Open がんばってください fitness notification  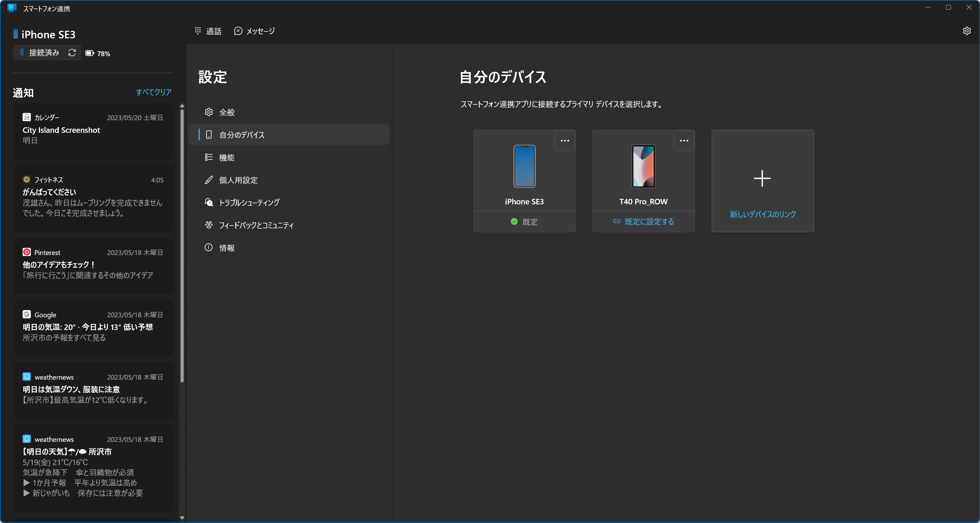93,198
